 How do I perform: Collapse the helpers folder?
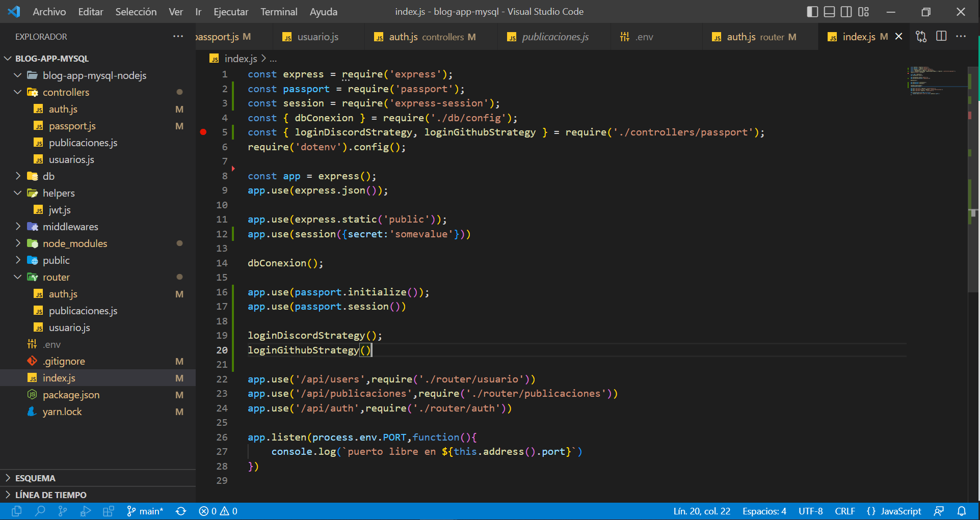18,193
